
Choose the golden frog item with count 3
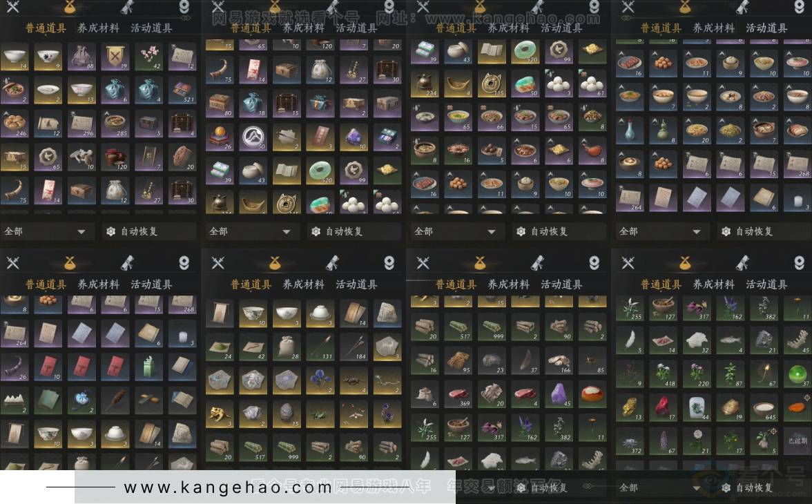click(220, 414)
